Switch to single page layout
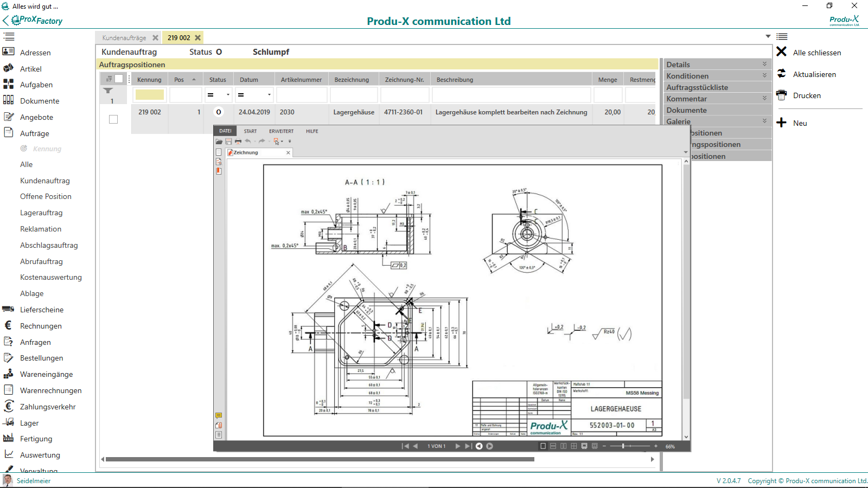 [x=543, y=446]
